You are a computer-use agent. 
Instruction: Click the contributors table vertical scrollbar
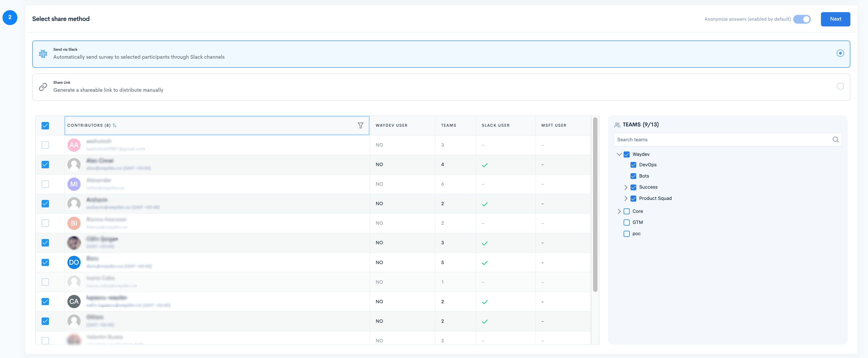595,204
